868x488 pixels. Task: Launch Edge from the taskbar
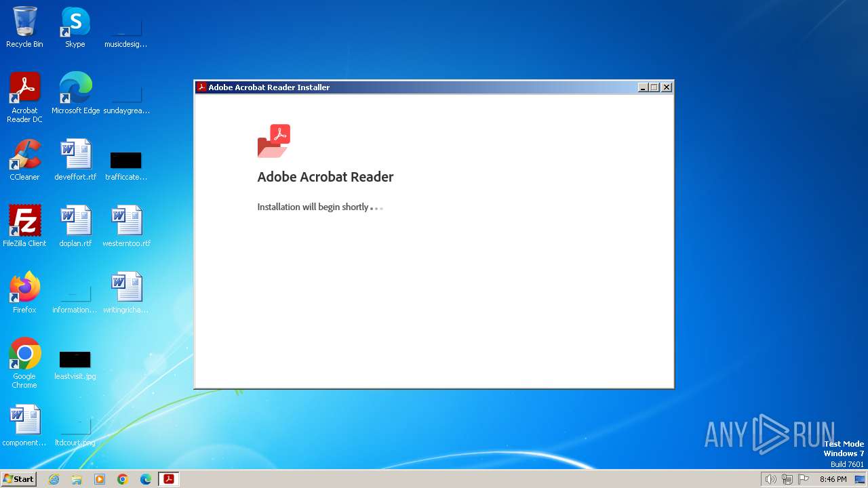[146, 479]
